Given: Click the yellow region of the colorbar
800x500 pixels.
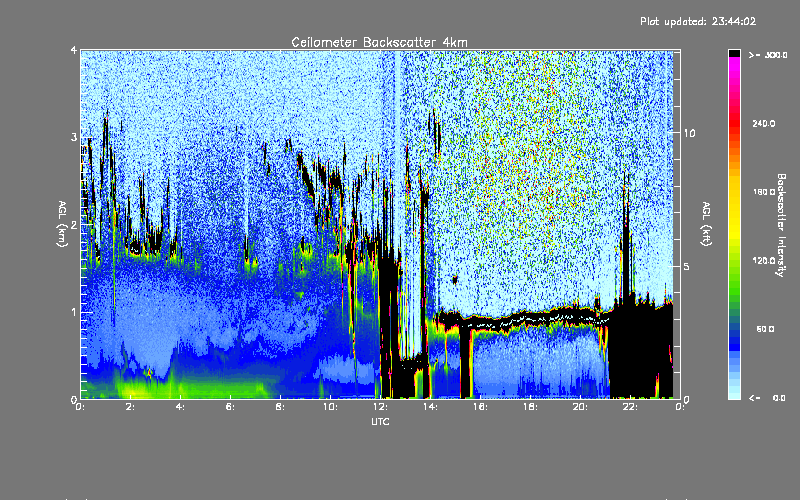Looking at the screenshot, I should (734, 209).
